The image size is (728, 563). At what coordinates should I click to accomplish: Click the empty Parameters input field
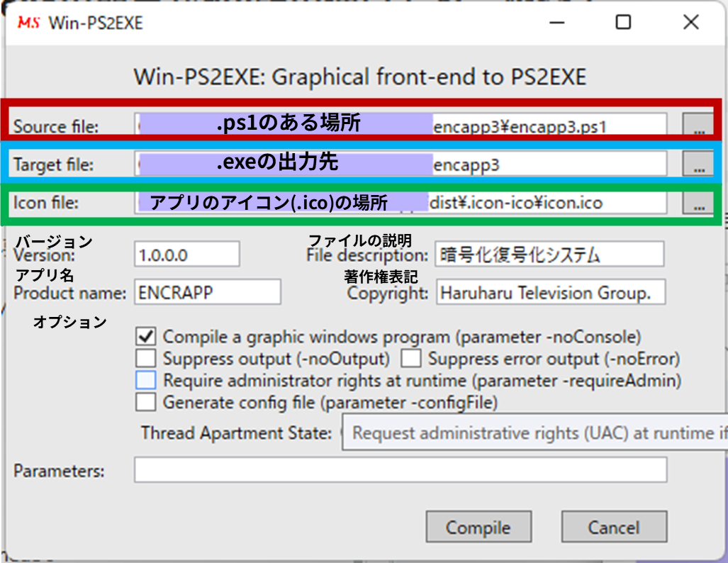[401, 469]
